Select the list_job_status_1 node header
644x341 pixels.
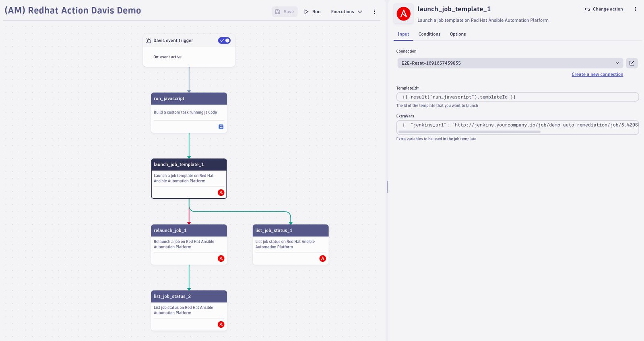[291, 230]
